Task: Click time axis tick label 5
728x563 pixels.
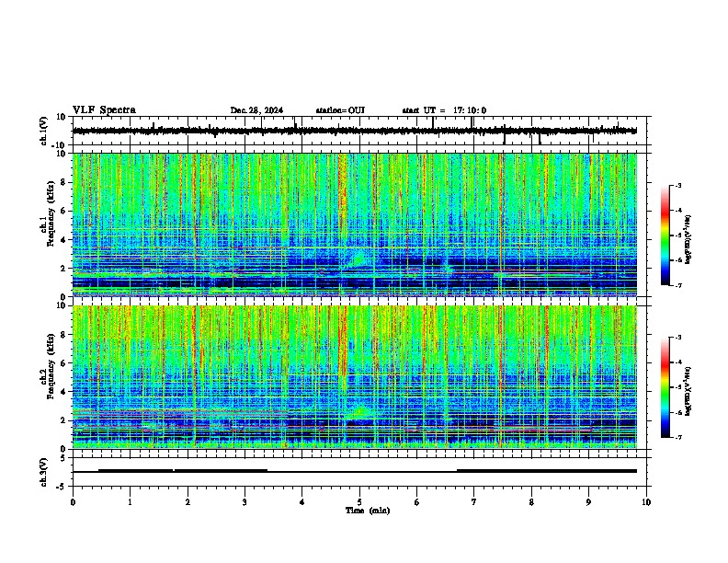Action: click(x=359, y=502)
